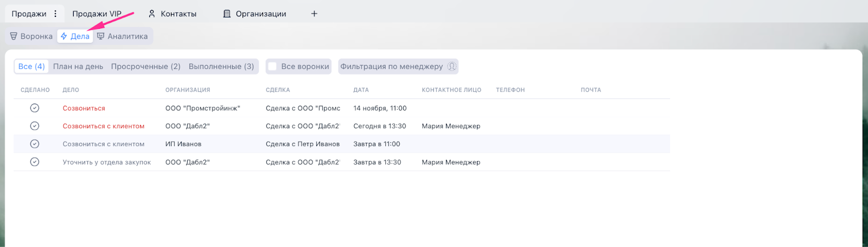Screen dimensions: 868x247
Task: Click the presentation icon of Аналитика
Action: tap(100, 36)
